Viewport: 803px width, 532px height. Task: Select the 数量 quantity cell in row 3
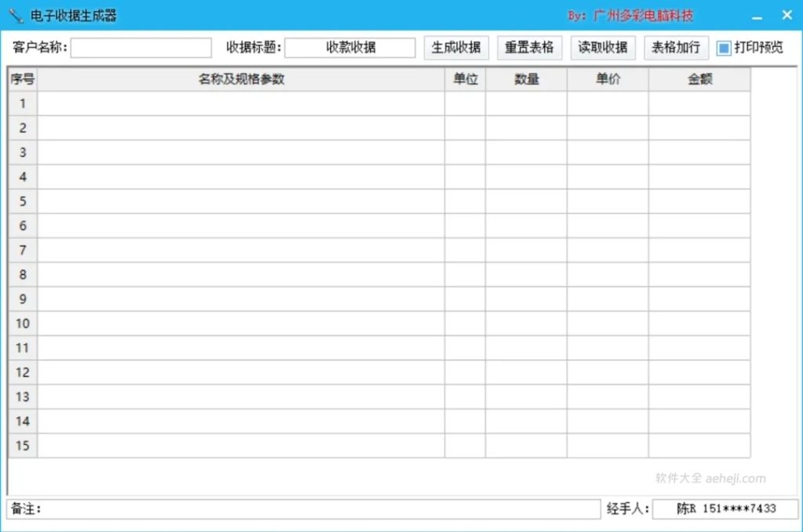[x=527, y=152]
